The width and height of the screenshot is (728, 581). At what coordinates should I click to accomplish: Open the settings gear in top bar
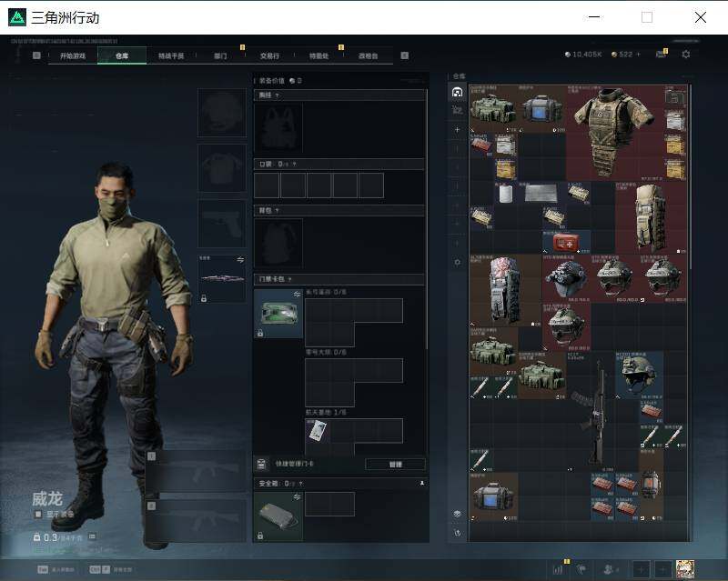[x=686, y=55]
